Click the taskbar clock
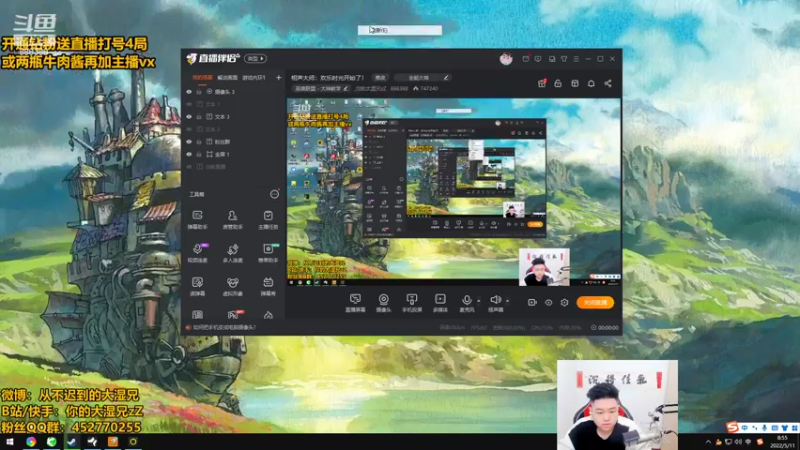Screen dimensions: 800x450 782,442
